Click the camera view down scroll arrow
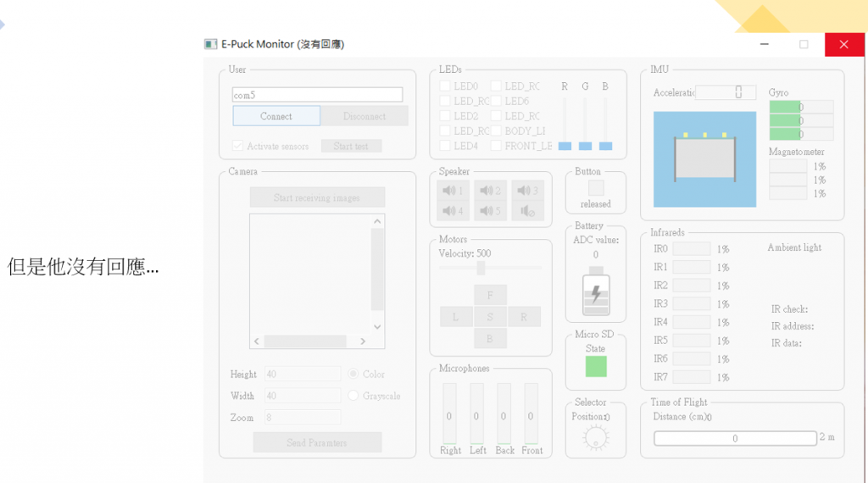 tap(377, 326)
